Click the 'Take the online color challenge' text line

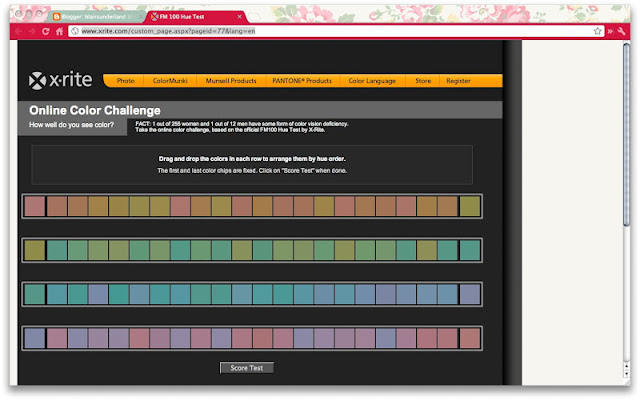pyautogui.click(x=230, y=130)
